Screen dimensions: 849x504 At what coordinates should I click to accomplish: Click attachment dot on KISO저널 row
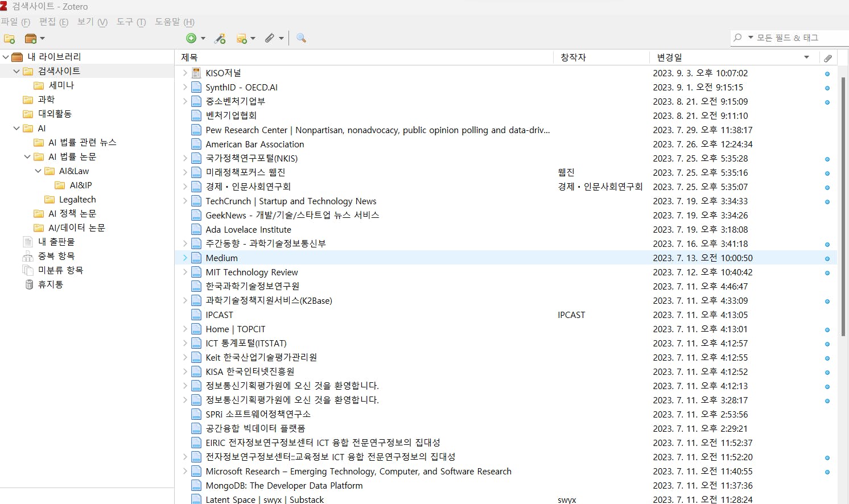click(x=827, y=74)
